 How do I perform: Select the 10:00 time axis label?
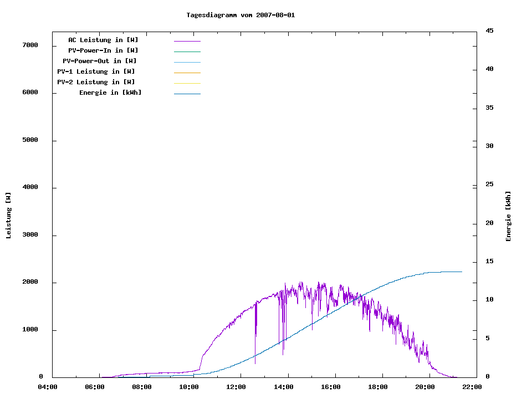click(189, 387)
